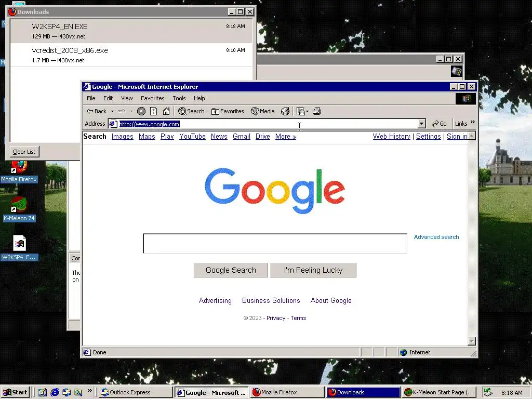
Task: Click the system tray network icon
Action: tap(488, 392)
